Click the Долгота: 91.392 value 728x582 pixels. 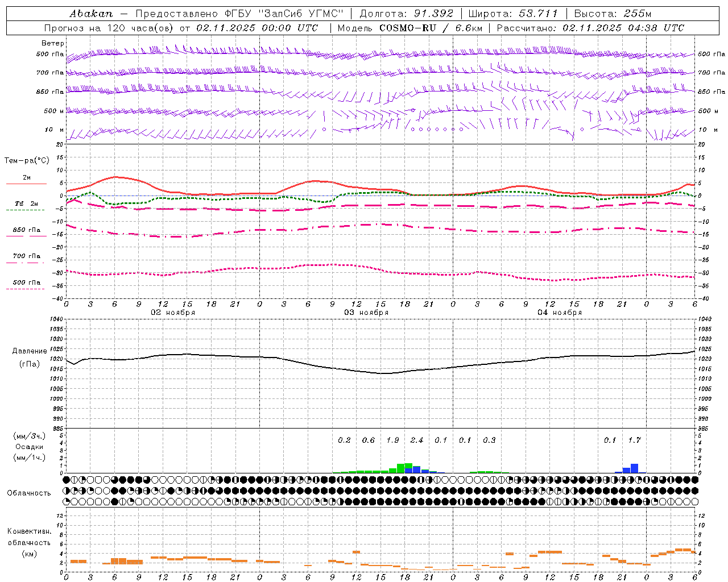[407, 14]
